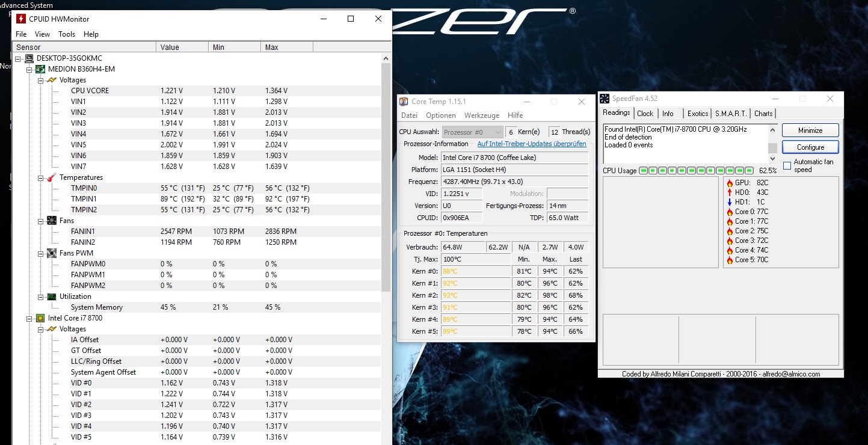This screenshot has width=868, height=445.
Task: Click the Fans category fan icon
Action: (x=52, y=221)
